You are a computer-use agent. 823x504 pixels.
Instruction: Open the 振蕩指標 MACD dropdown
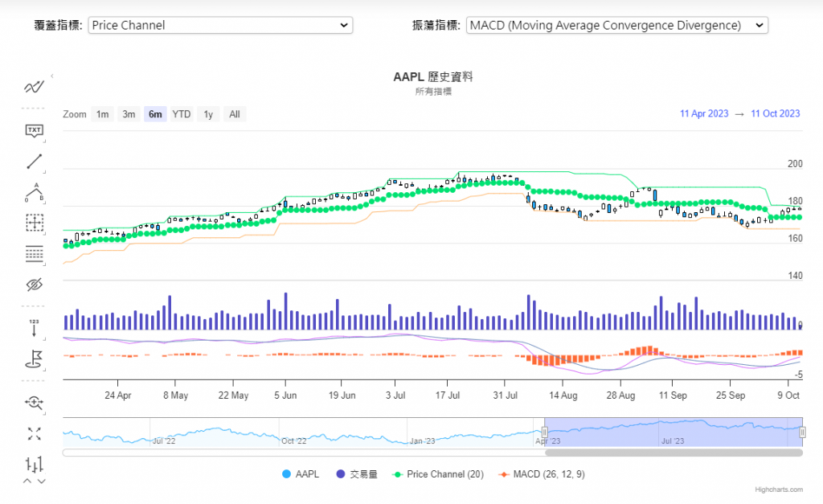[617, 25]
